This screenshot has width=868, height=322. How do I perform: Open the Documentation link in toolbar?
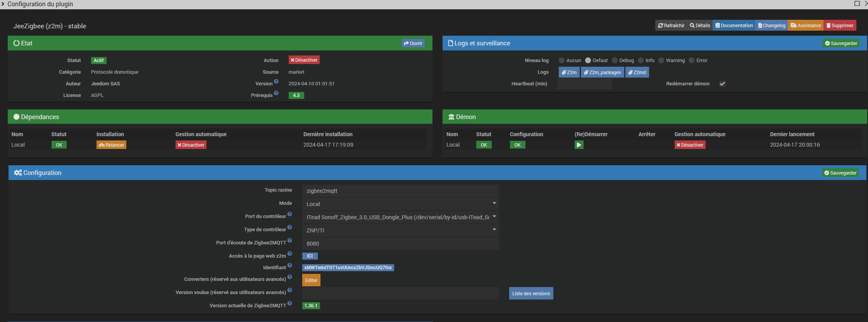[x=734, y=26]
